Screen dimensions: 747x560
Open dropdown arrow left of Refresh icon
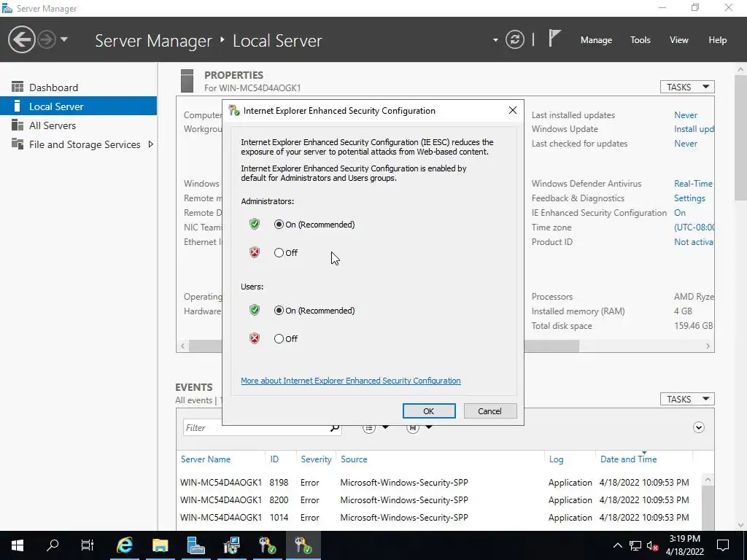pos(495,40)
